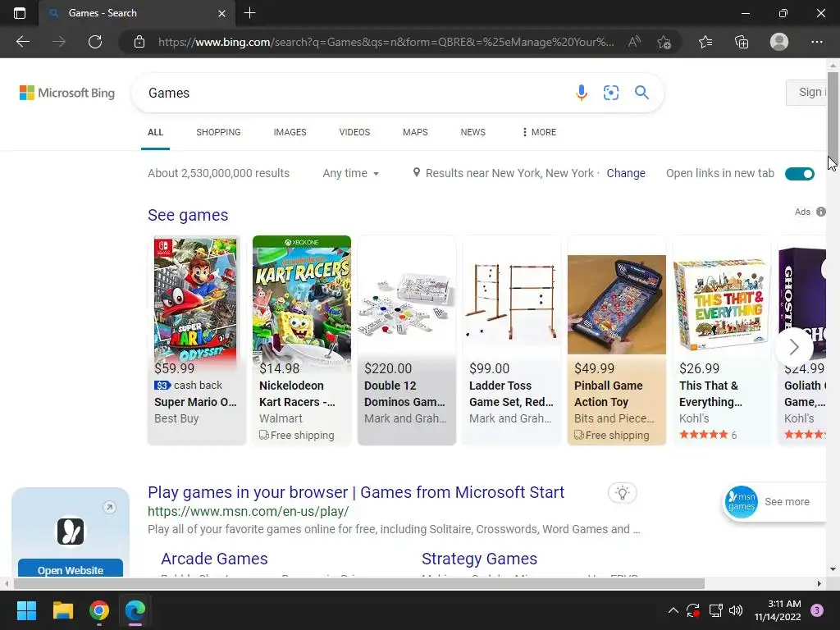Click the vertical scrollbar thumb
The image size is (840, 630).
click(x=833, y=114)
